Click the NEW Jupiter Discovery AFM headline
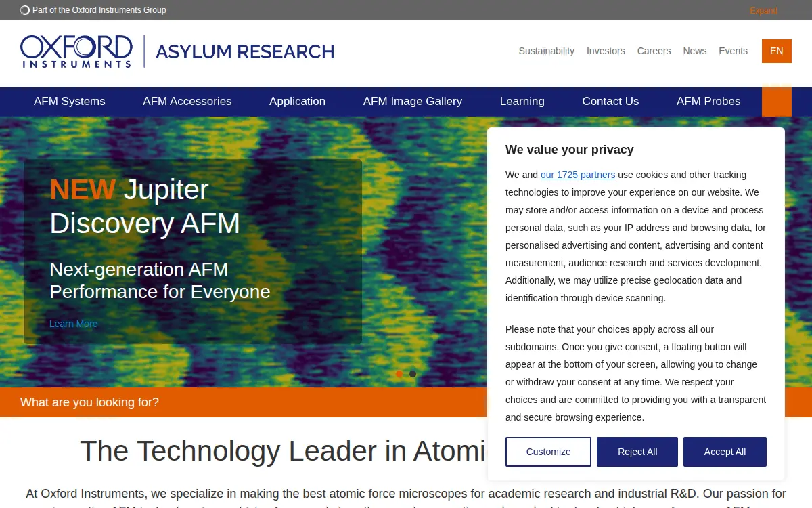 click(145, 206)
